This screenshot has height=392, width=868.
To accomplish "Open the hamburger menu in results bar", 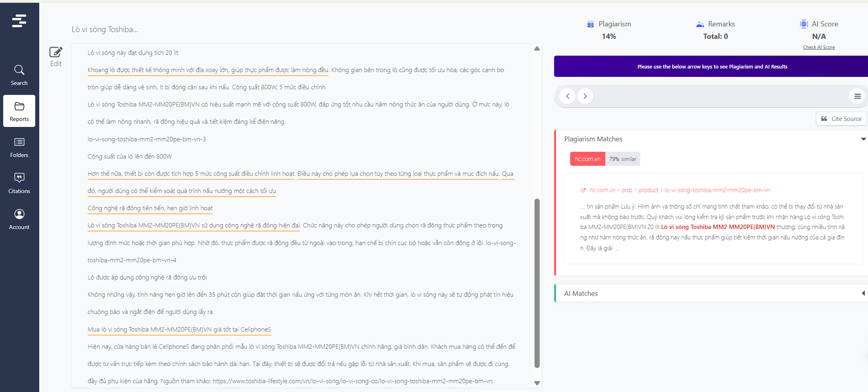I will (x=857, y=96).
